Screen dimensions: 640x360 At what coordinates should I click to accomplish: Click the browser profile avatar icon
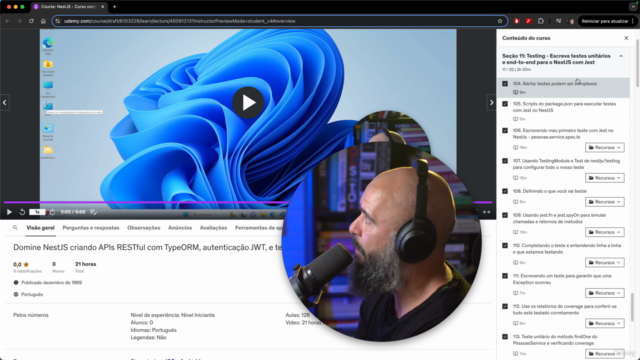(571, 21)
